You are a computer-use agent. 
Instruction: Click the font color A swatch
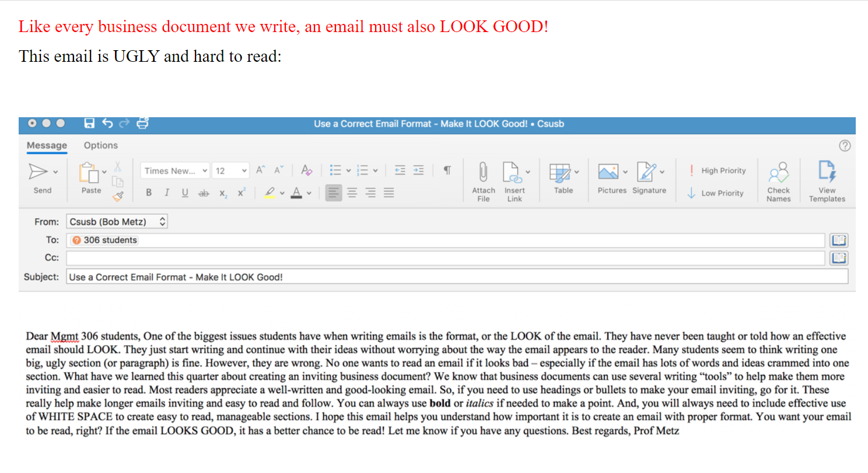(296, 193)
